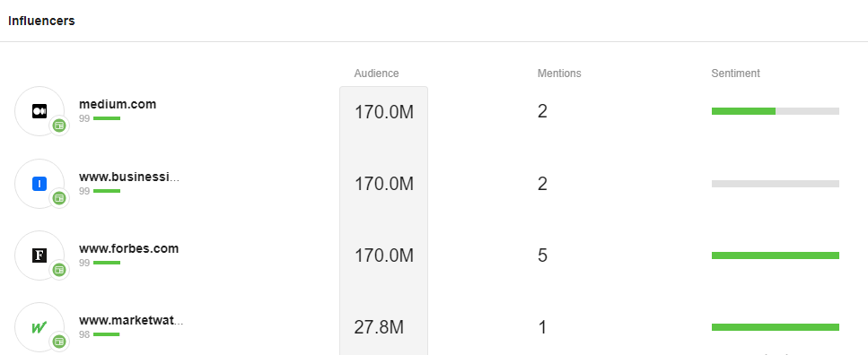The width and height of the screenshot is (868, 355).
Task: Open the Business Insider logo avatar
Action: 39,184
